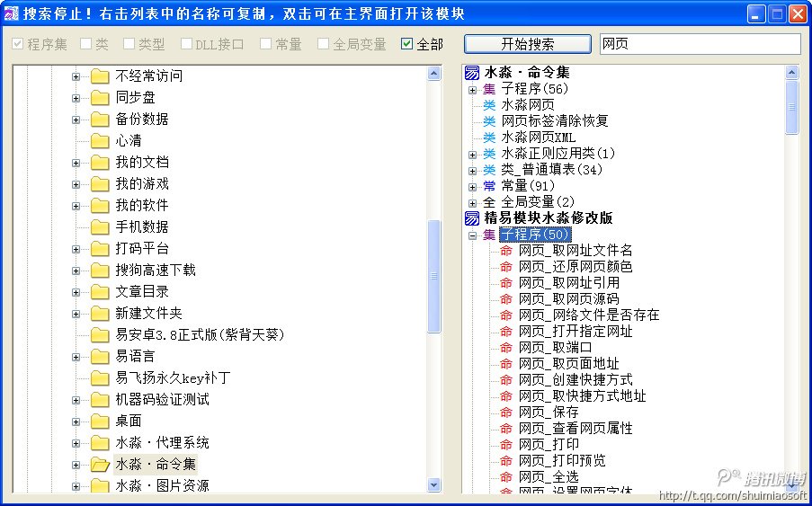Click the 命 icon beside 网页_取网址文件名

[506, 251]
